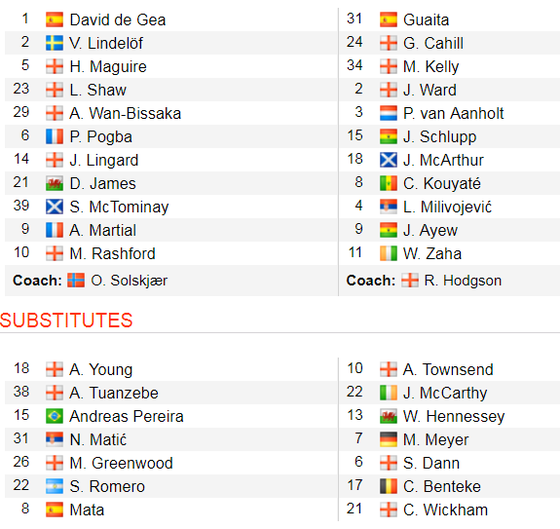Select M. Rashford in the lineup
The width and height of the screenshot is (560, 529).
click(x=112, y=254)
